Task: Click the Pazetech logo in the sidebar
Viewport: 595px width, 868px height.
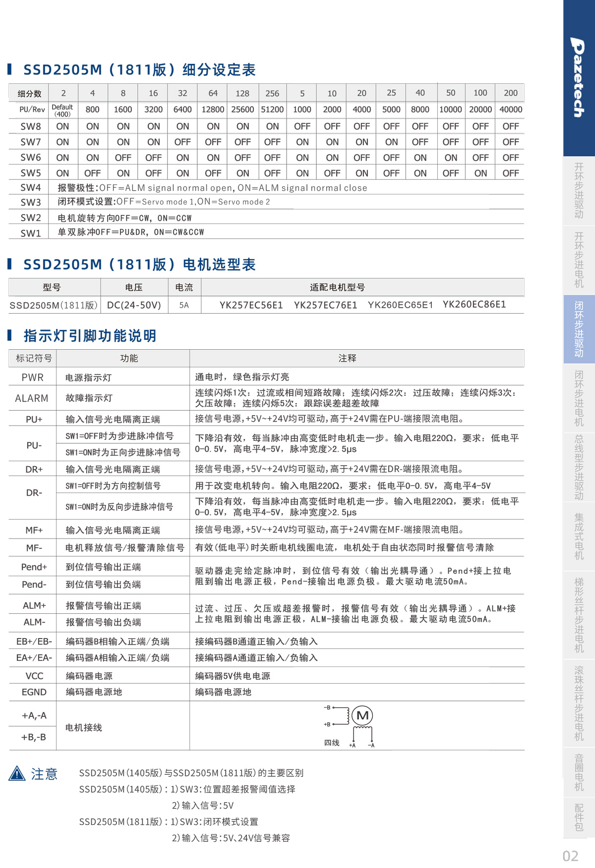Action: [578, 77]
